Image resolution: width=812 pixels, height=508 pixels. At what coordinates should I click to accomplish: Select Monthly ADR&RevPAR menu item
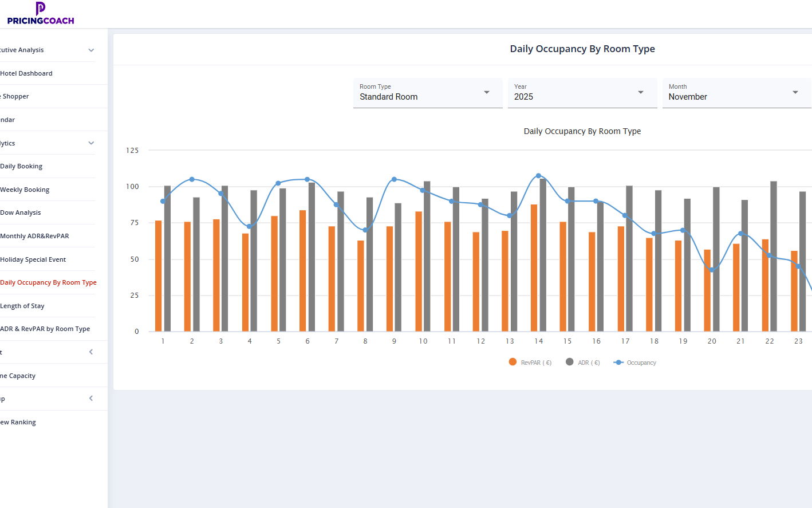[x=34, y=236]
